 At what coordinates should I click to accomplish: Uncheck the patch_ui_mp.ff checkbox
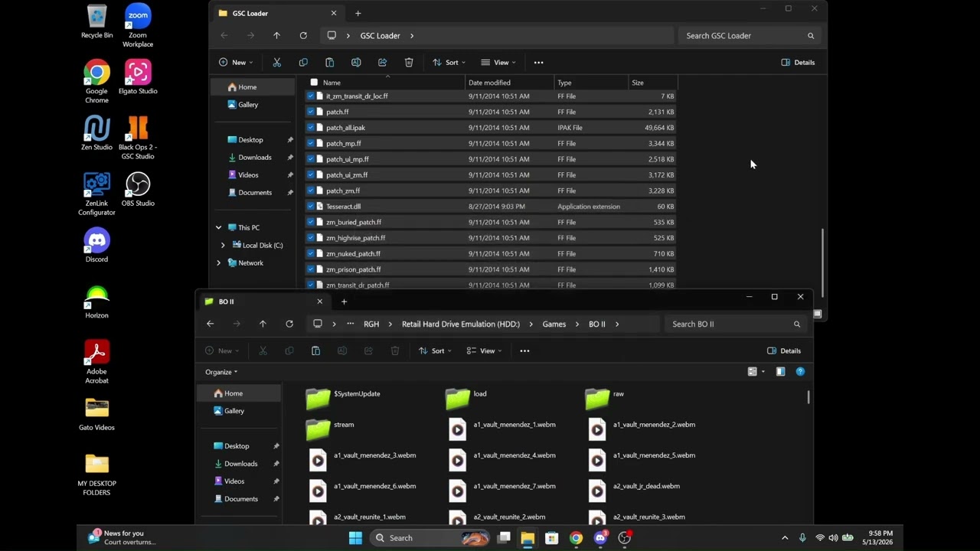(x=310, y=159)
